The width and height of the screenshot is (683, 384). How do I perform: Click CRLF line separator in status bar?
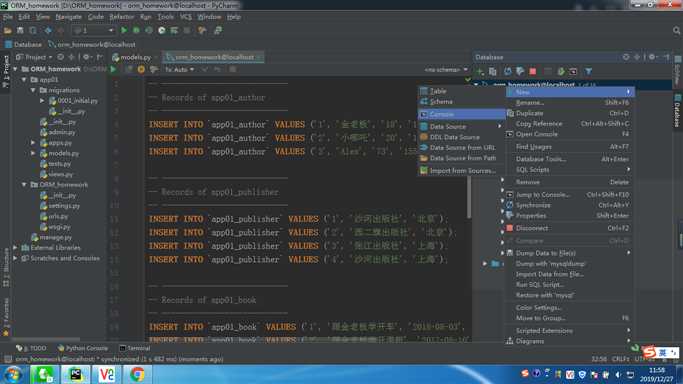pos(620,359)
